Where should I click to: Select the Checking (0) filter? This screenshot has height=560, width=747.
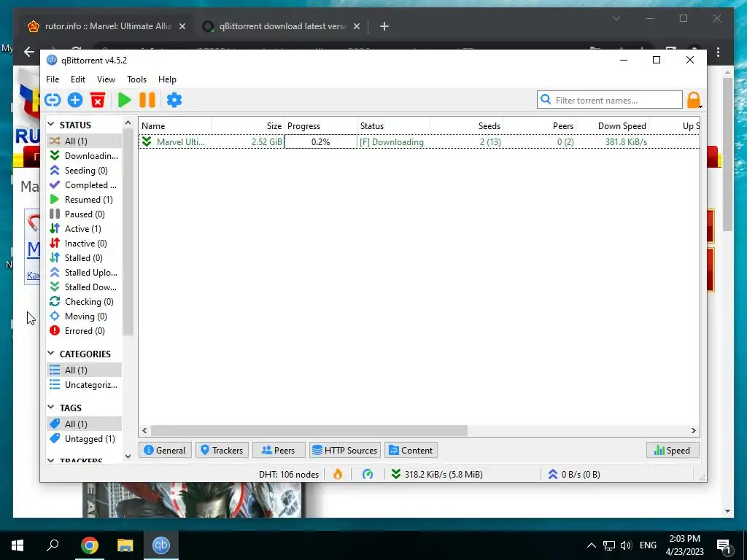coord(84,301)
